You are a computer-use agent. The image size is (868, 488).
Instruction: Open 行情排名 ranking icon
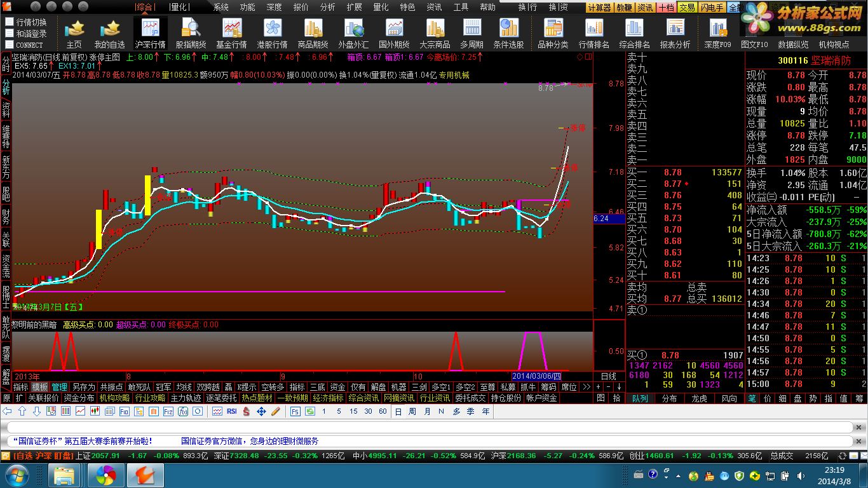click(593, 34)
